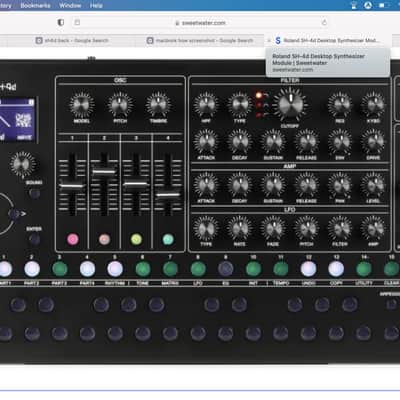Click the AMP section DECAY knob
Screen dimensions: 400x400
click(x=239, y=185)
